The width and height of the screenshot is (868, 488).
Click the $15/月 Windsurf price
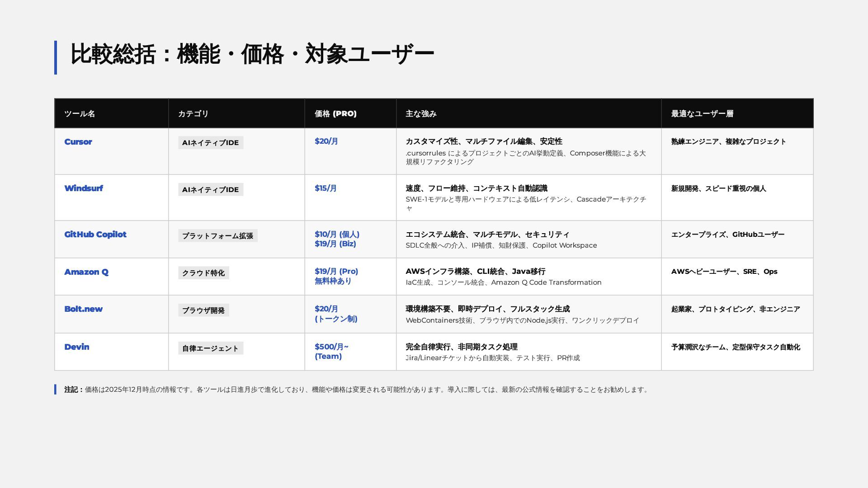click(325, 188)
